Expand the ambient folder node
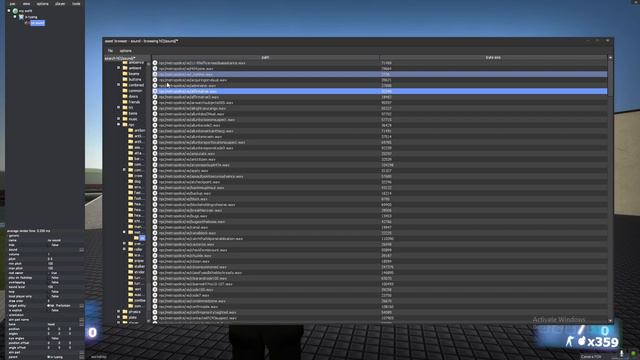This screenshot has width=640, height=360. click(x=119, y=68)
